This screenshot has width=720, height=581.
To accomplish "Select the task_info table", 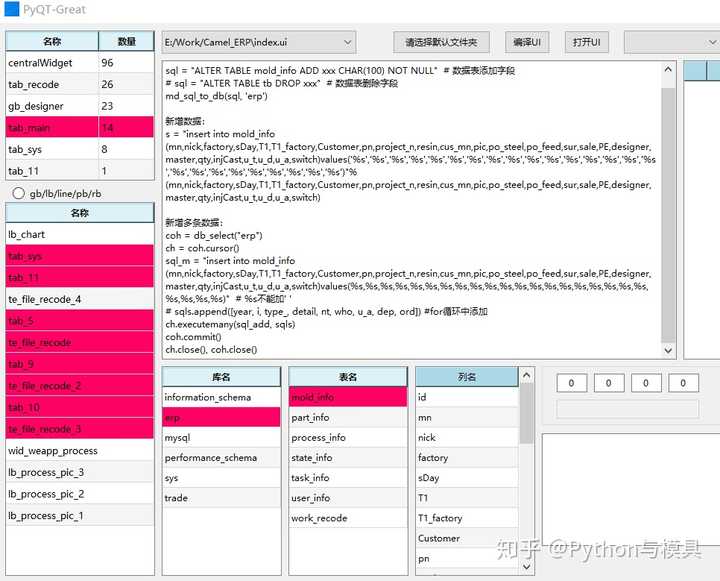I will [x=348, y=478].
